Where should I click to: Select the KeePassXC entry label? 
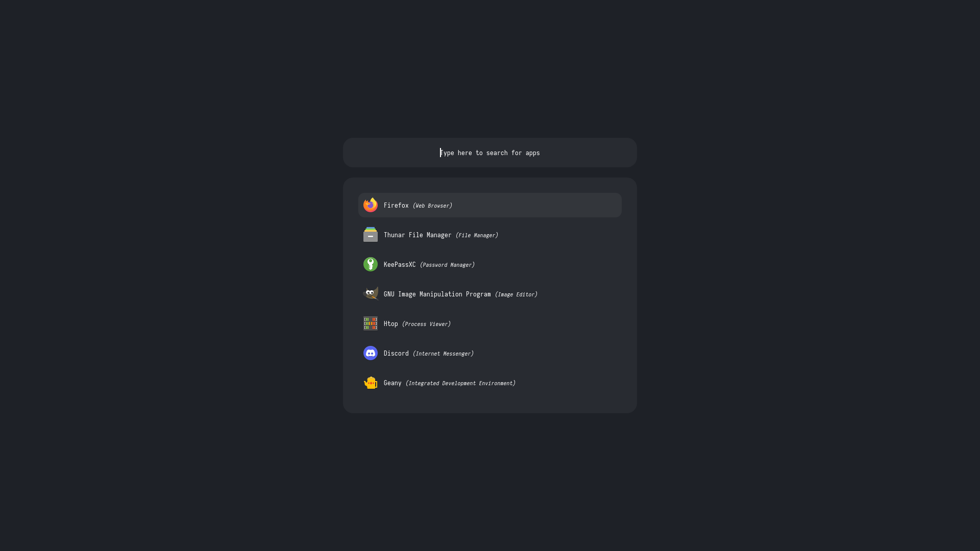[400, 265]
